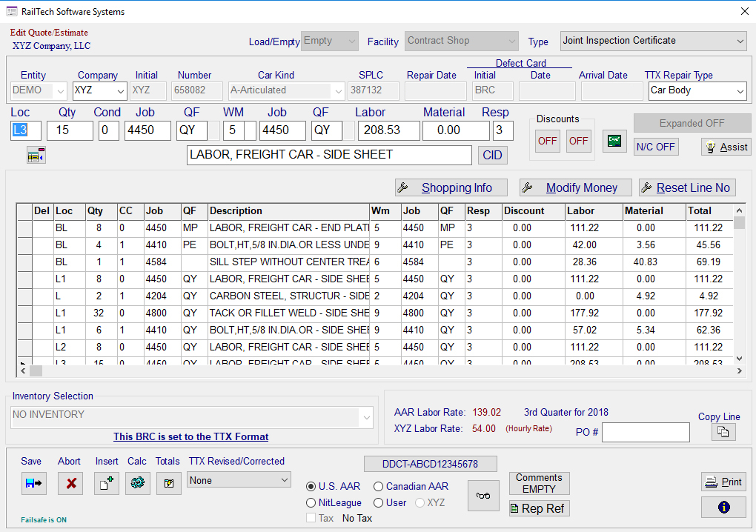
Task: Click the Expanded OFF button
Action: click(x=692, y=123)
